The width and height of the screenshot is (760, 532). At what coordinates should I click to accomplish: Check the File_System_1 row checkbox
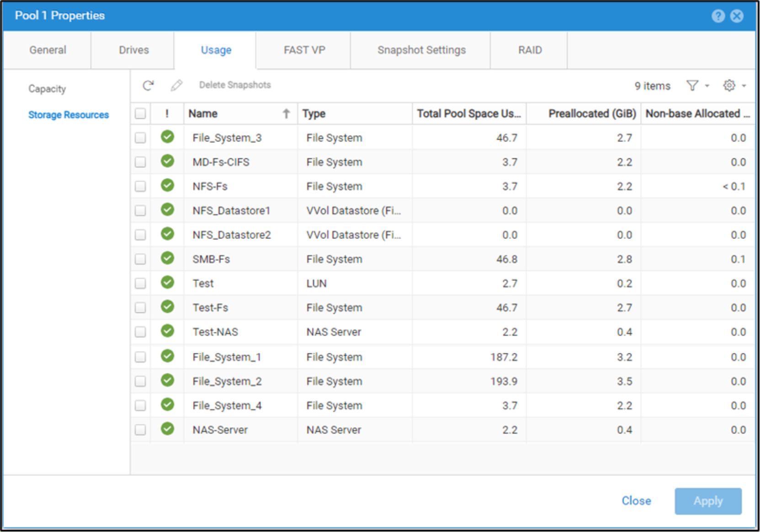[x=141, y=357]
